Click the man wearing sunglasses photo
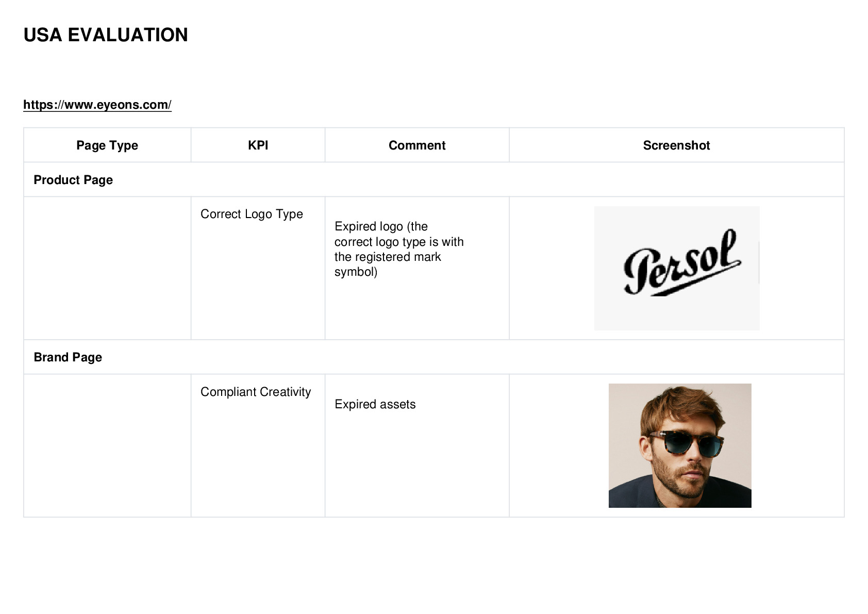The image size is (868, 614). pos(680,445)
